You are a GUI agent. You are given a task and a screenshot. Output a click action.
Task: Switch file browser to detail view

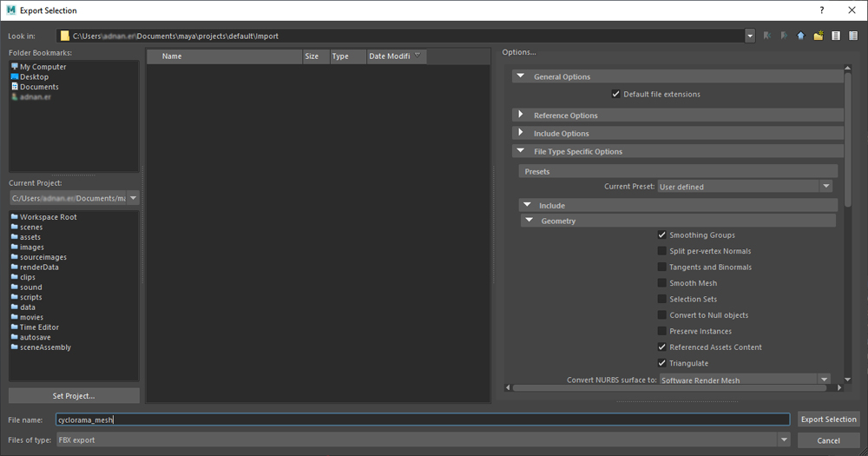(853, 36)
